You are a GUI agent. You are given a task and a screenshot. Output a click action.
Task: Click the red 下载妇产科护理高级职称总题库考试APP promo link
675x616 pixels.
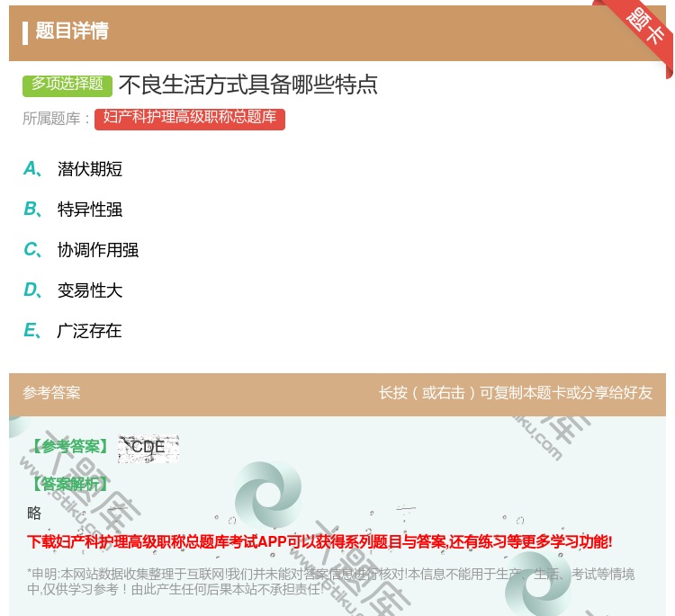click(x=319, y=541)
